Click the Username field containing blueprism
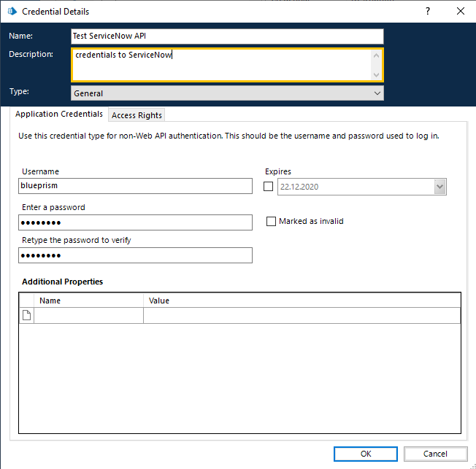 tap(135, 187)
